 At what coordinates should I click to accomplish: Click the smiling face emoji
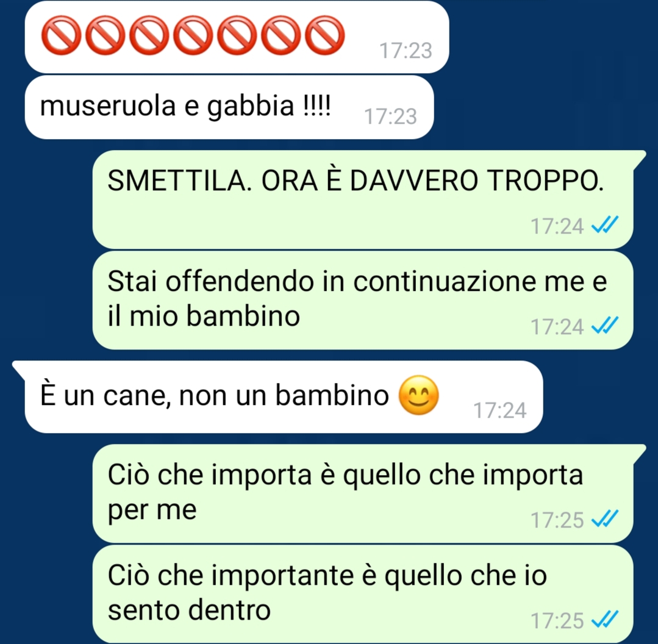pos(418,396)
